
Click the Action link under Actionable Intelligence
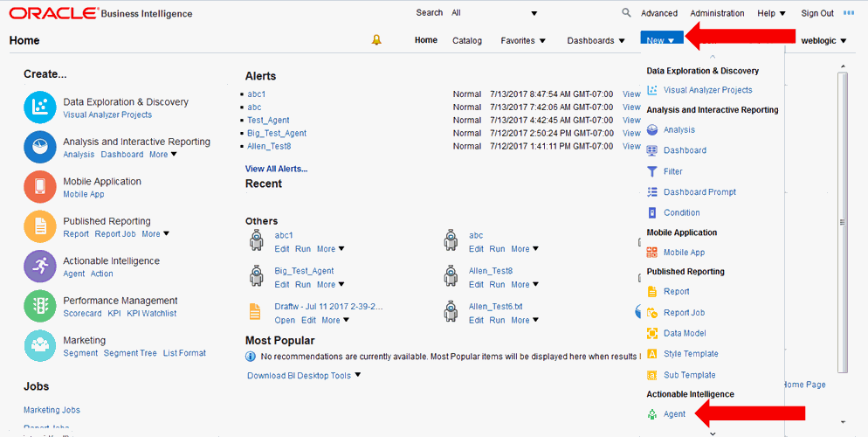pos(102,274)
